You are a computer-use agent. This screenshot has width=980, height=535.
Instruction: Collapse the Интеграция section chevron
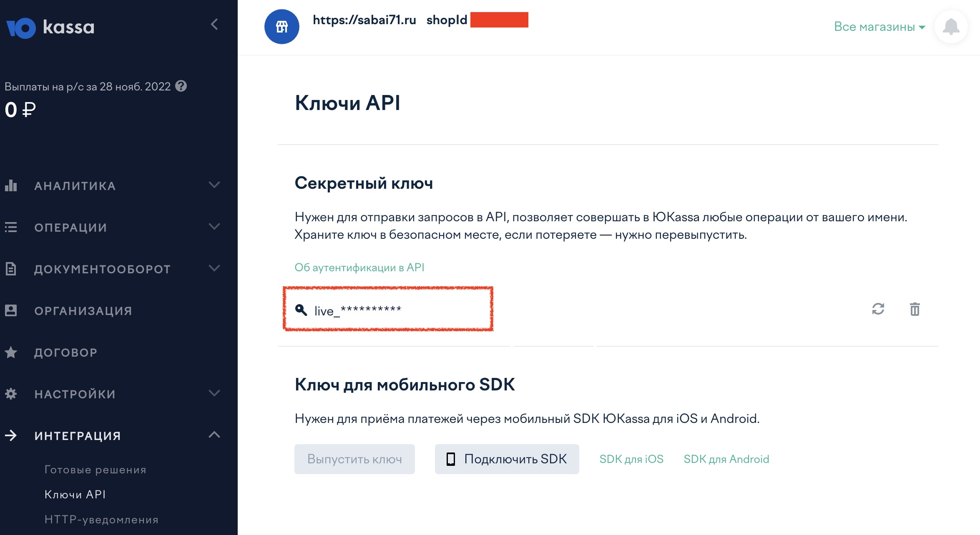[214, 435]
